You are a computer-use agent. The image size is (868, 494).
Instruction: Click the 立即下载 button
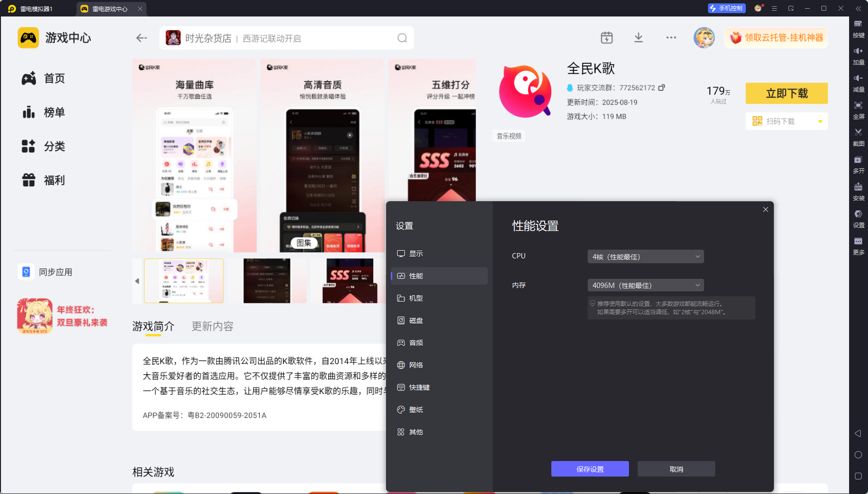(787, 94)
